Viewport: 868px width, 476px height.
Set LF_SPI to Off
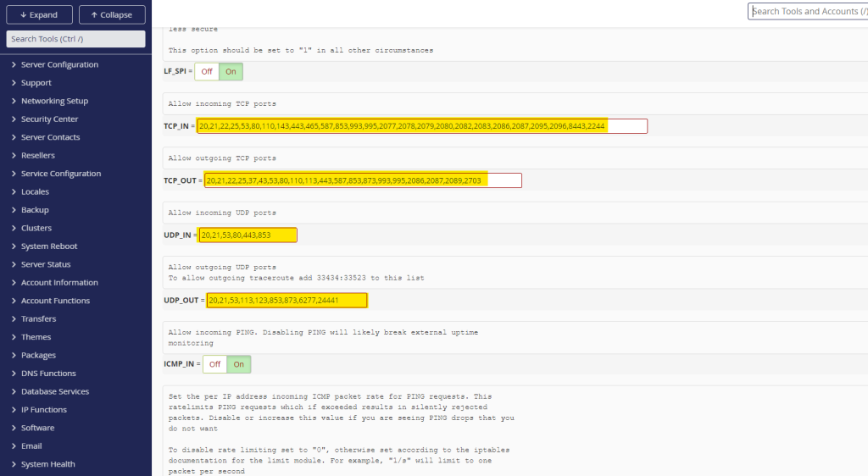pyautogui.click(x=207, y=72)
